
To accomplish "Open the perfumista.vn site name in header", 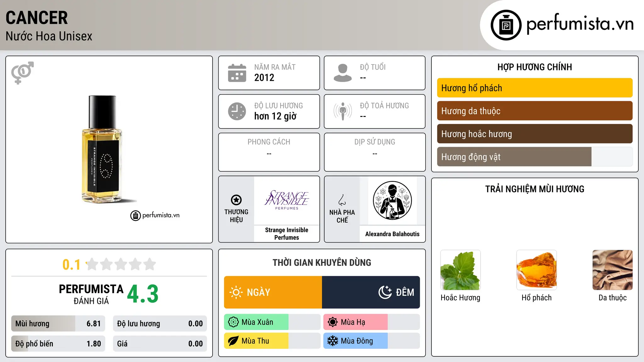I will pos(580,24).
